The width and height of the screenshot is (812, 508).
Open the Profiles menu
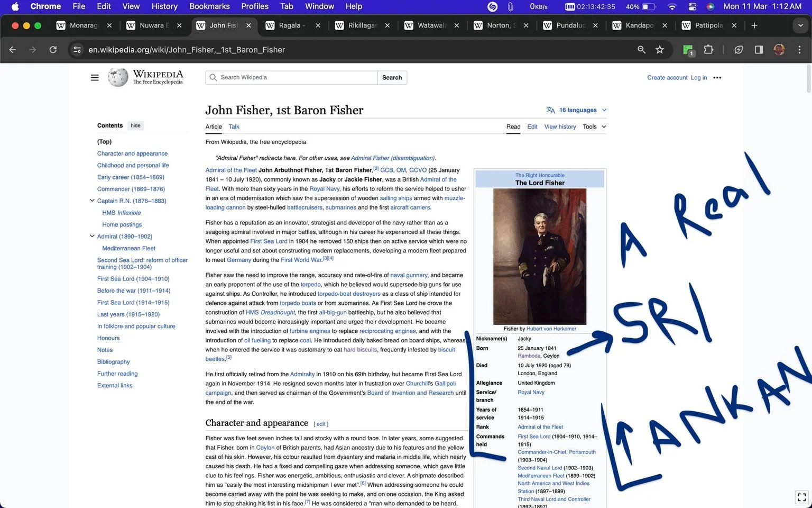255,6
